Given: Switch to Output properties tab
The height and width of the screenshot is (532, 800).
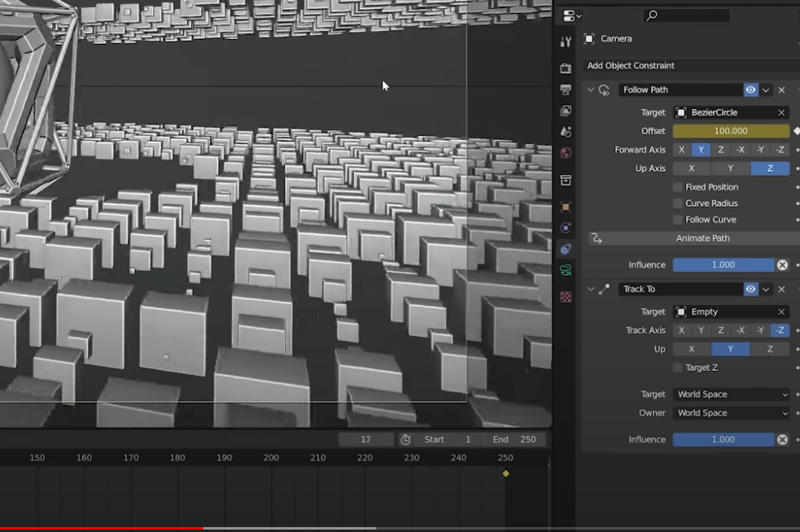Looking at the screenshot, I should tap(566, 89).
